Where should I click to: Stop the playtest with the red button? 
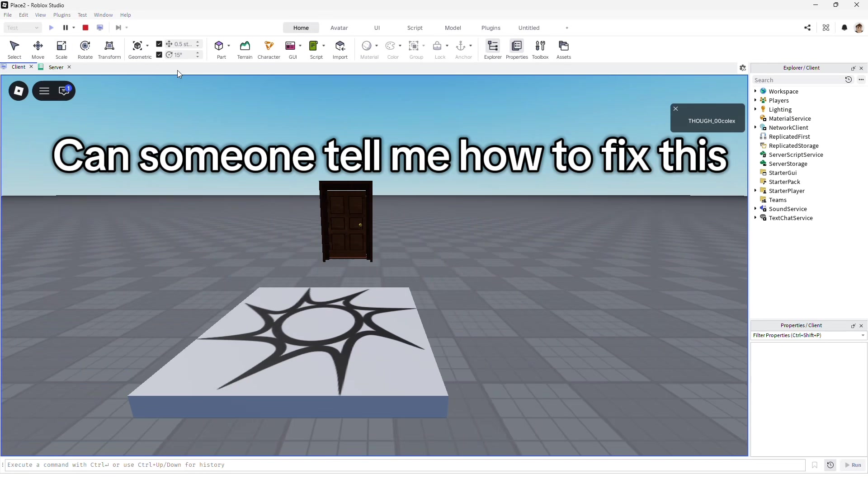point(85,28)
